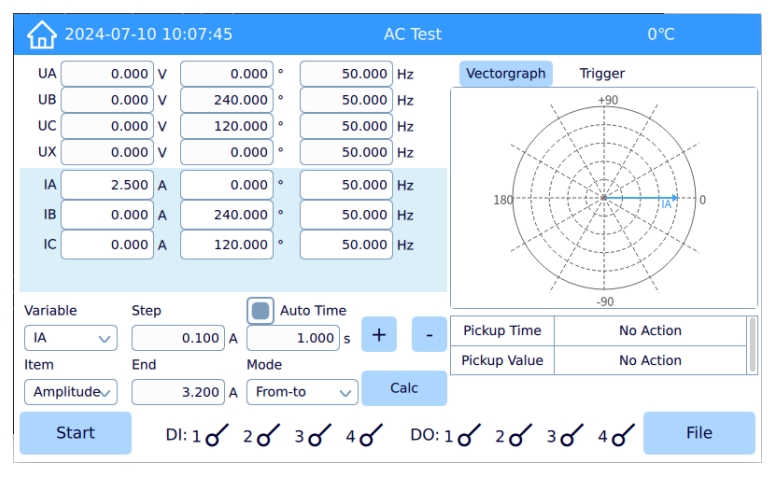
Task: Click the IA amplitude field showing 2.500
Action: point(106,185)
